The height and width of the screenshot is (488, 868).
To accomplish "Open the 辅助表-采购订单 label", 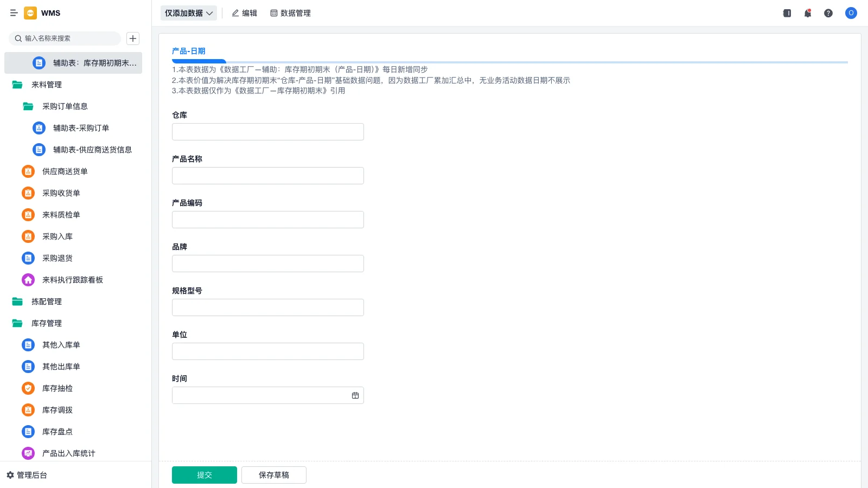I will [x=81, y=128].
